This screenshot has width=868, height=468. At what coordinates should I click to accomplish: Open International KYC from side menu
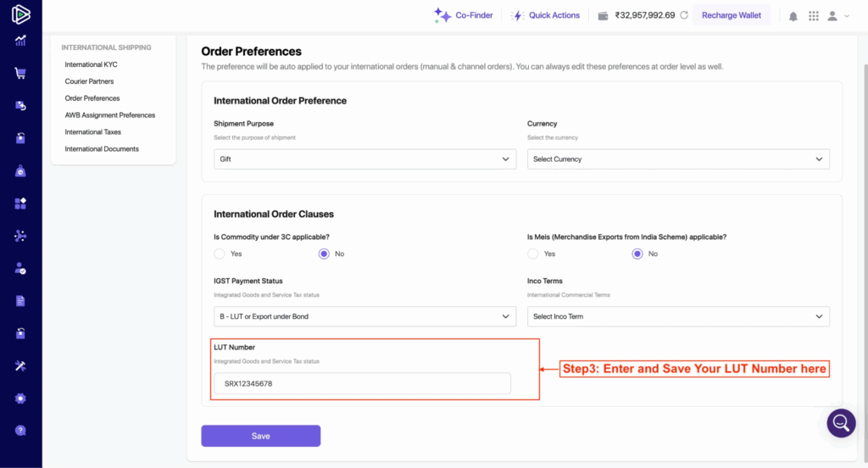91,64
